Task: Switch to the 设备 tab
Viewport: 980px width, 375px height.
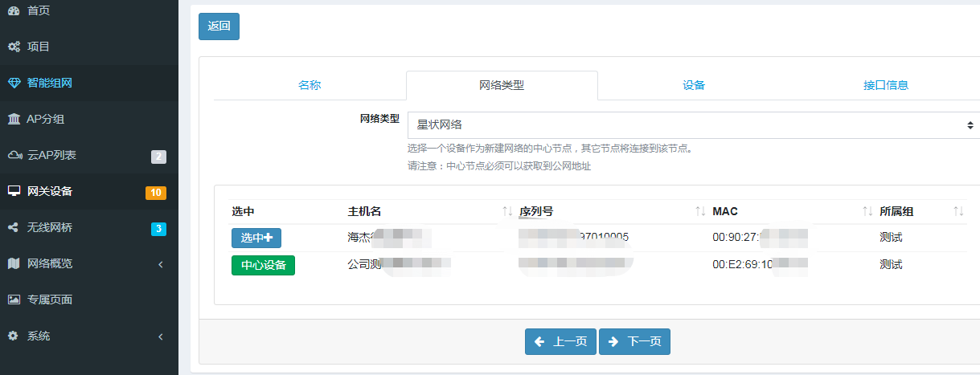Action: pos(694,85)
